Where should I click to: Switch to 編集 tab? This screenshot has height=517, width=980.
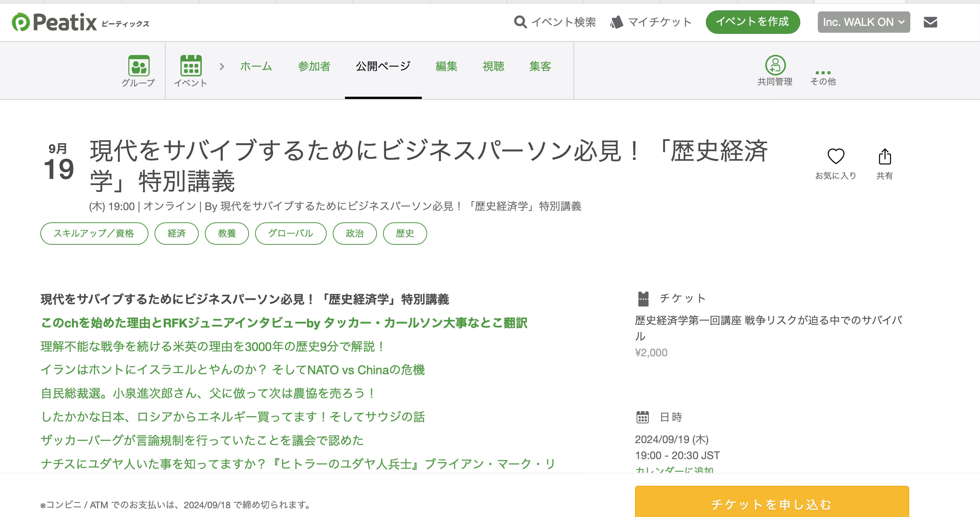click(x=446, y=67)
